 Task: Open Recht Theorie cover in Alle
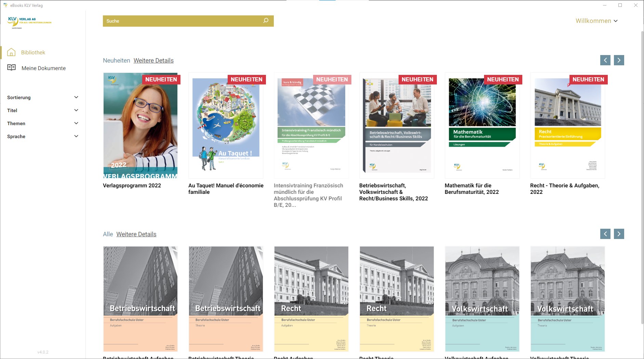coord(397,299)
